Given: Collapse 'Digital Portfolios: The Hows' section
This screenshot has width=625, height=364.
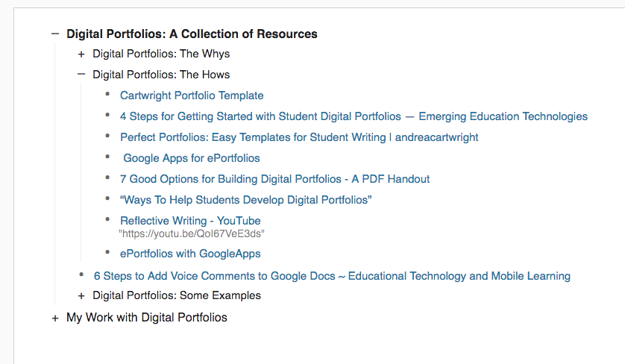Looking at the screenshot, I should [x=81, y=74].
